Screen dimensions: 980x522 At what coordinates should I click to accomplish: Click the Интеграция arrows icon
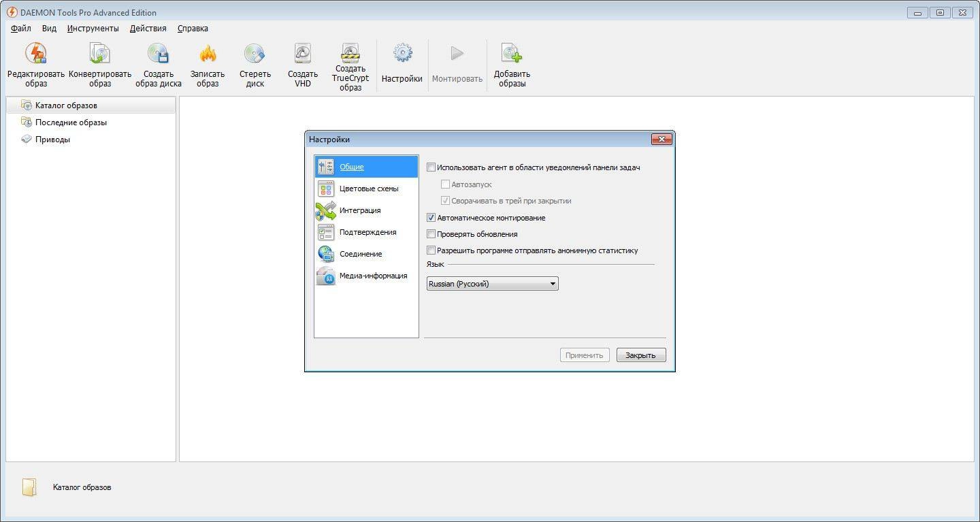[326, 210]
